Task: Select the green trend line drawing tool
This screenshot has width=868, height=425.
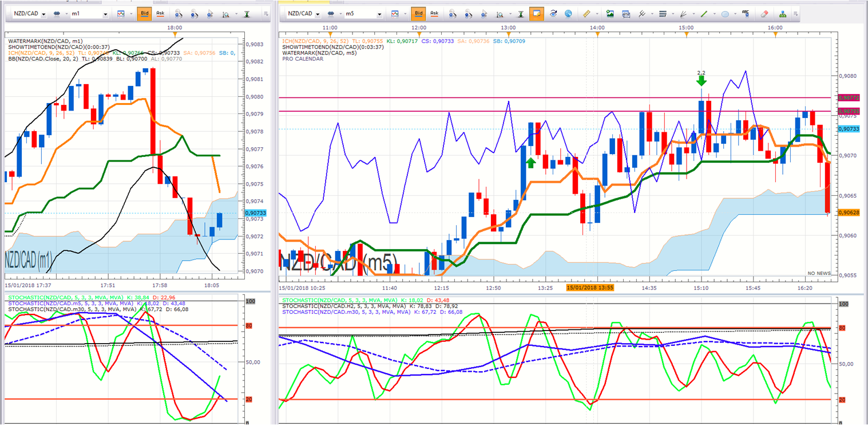Action: click(x=704, y=13)
